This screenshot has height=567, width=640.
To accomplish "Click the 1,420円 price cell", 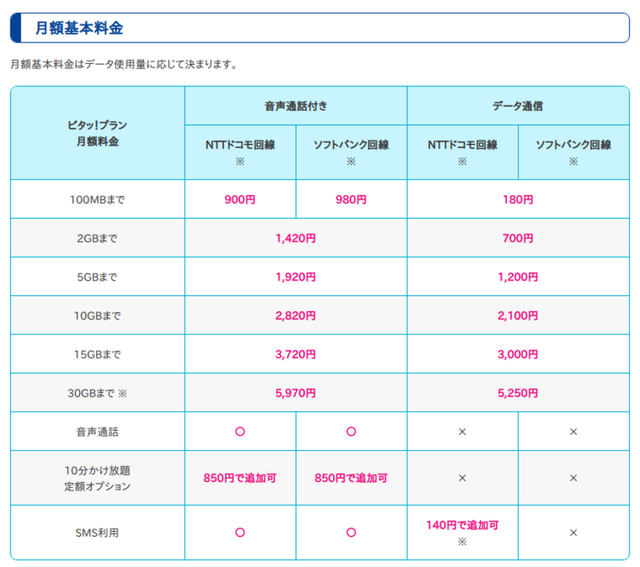I will point(296,238).
